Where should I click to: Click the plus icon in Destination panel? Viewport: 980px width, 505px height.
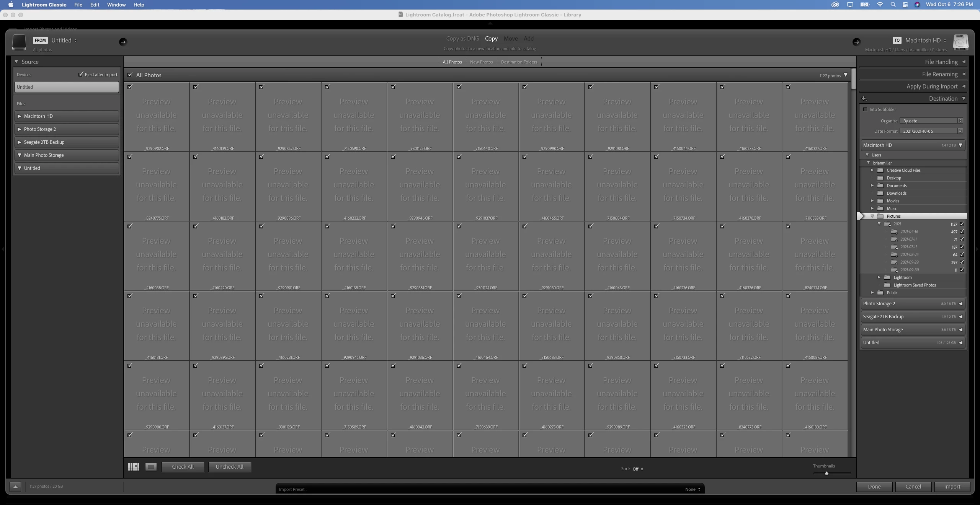[x=864, y=99]
